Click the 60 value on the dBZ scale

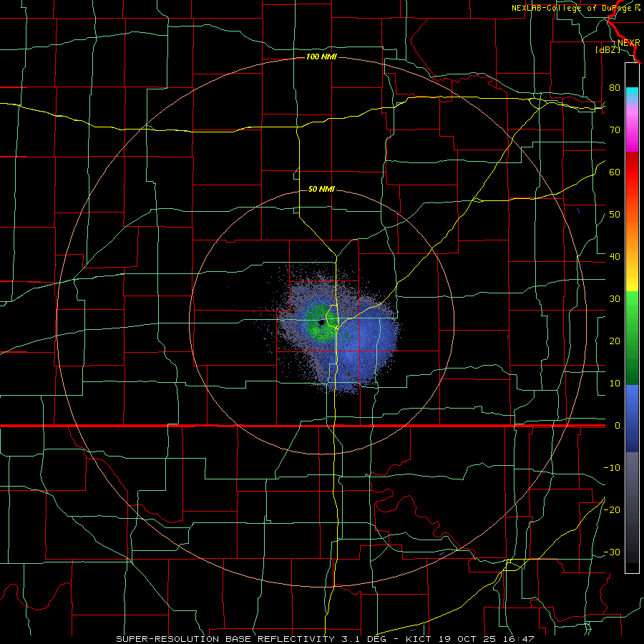pyautogui.click(x=615, y=172)
